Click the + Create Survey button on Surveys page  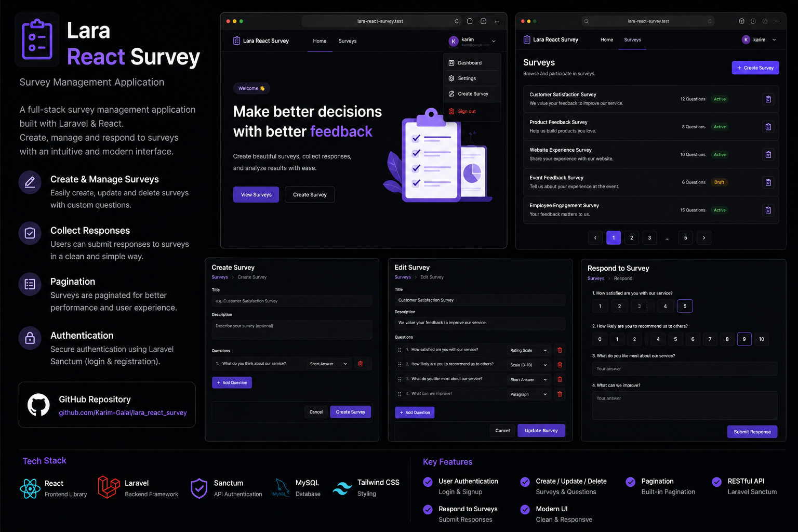(x=755, y=68)
